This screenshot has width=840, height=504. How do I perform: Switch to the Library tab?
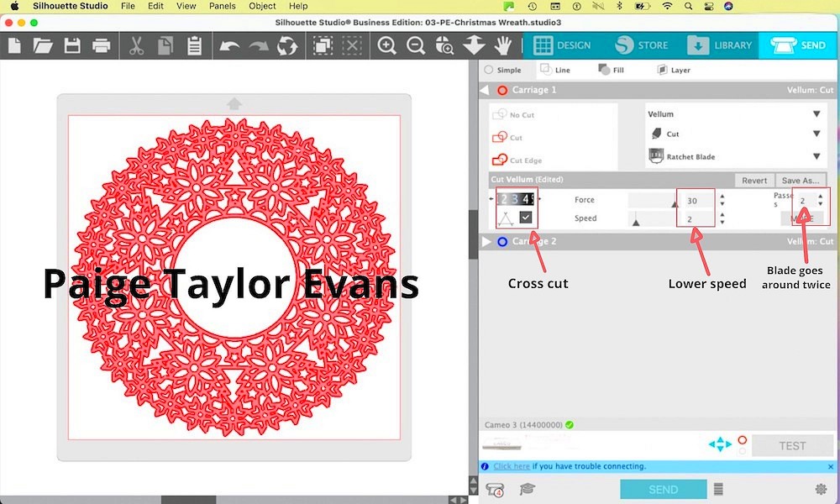(720, 45)
